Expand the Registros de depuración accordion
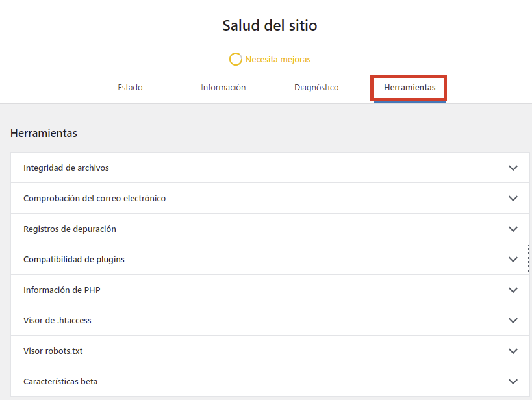The image size is (532, 400). click(x=270, y=229)
